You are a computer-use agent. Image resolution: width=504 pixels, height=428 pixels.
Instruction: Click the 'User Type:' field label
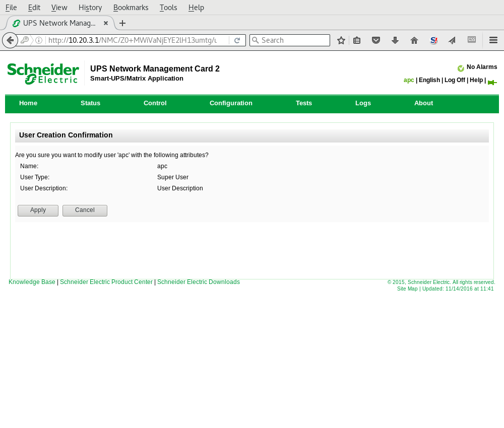(35, 177)
